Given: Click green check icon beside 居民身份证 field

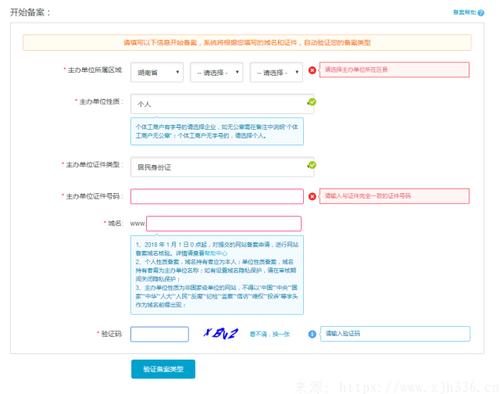Looking at the screenshot, I should coord(312,165).
